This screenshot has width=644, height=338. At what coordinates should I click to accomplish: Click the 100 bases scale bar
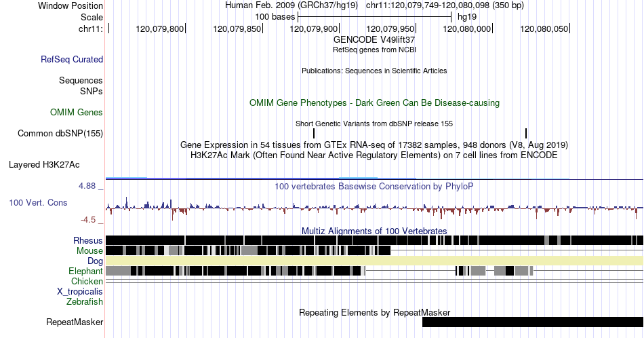[x=375, y=17]
